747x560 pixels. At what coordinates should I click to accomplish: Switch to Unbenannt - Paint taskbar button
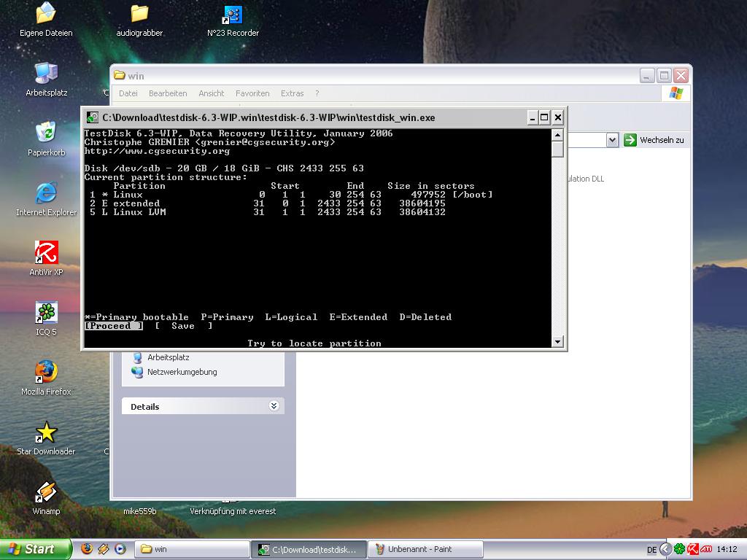(x=426, y=549)
